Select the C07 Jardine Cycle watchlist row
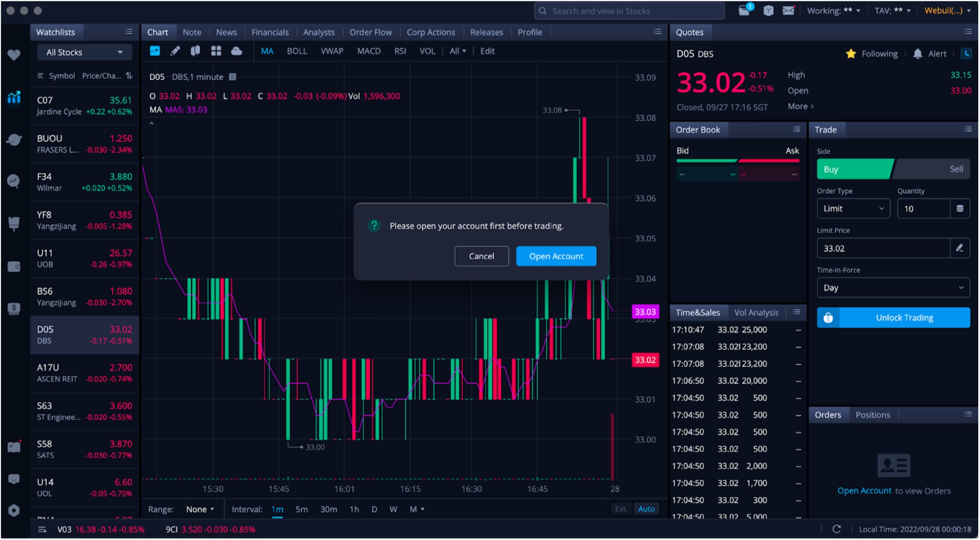 [84, 106]
